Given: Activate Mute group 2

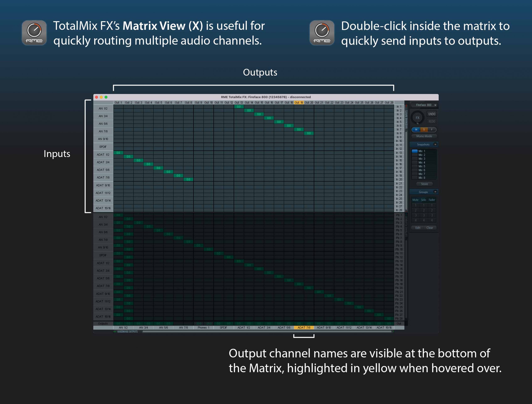Looking at the screenshot, I should click(416, 210).
